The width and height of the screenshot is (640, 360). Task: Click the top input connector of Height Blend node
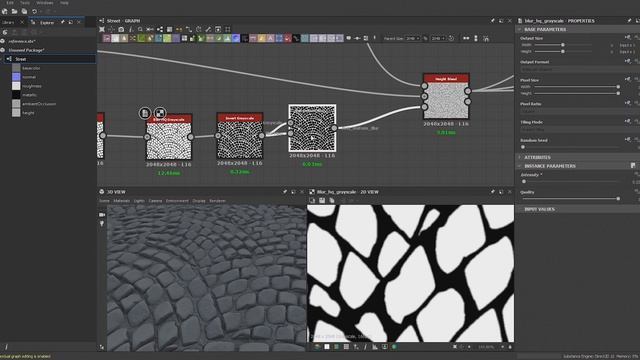tap(424, 86)
